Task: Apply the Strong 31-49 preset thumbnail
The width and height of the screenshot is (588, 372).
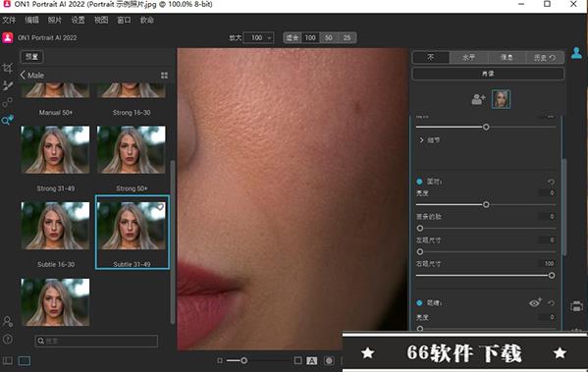Action: [x=56, y=149]
